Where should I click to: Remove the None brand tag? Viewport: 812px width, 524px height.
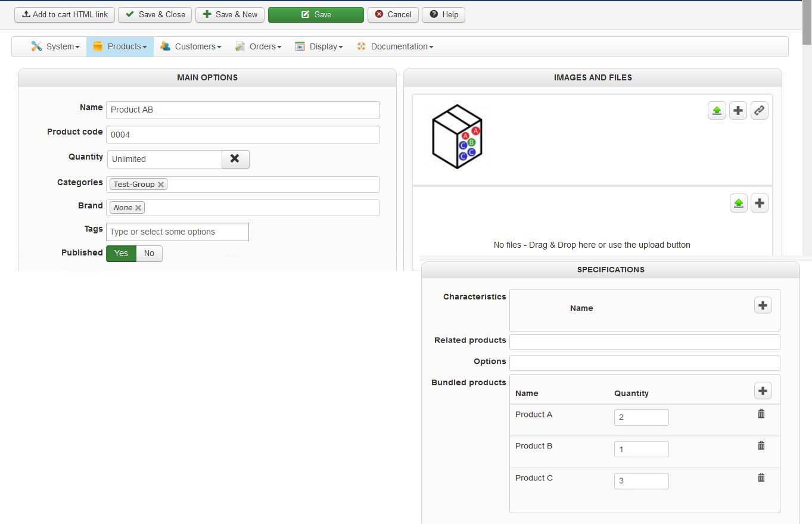138,208
